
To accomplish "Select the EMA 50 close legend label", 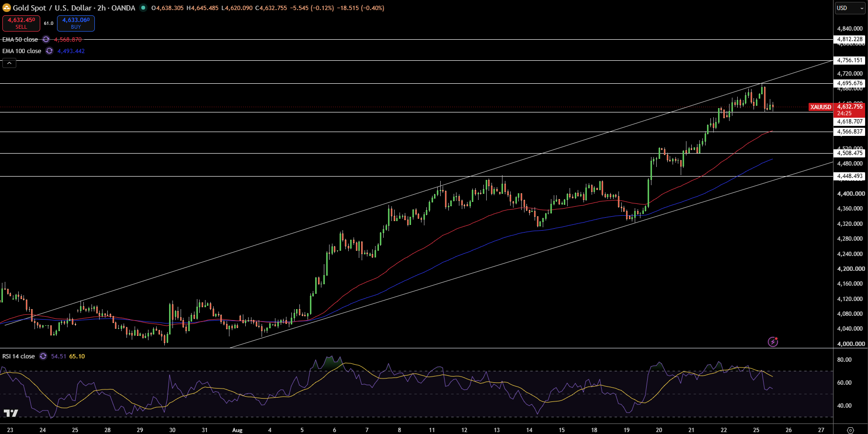I will click(x=20, y=40).
